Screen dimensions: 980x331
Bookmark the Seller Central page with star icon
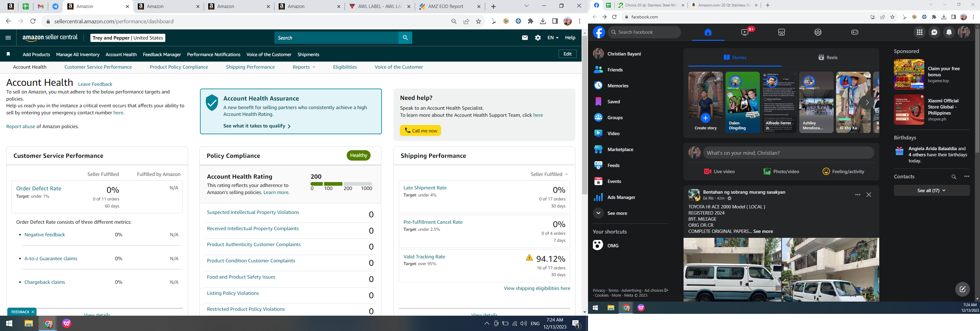[x=479, y=21]
